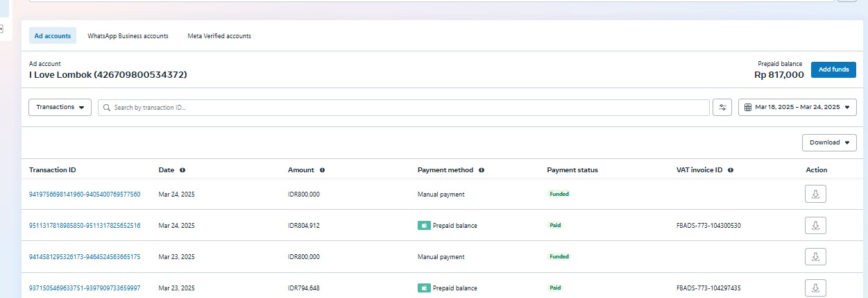The height and width of the screenshot is (298, 868).
Task: Show info tooltip for VAT invoice ID
Action: [x=731, y=170]
